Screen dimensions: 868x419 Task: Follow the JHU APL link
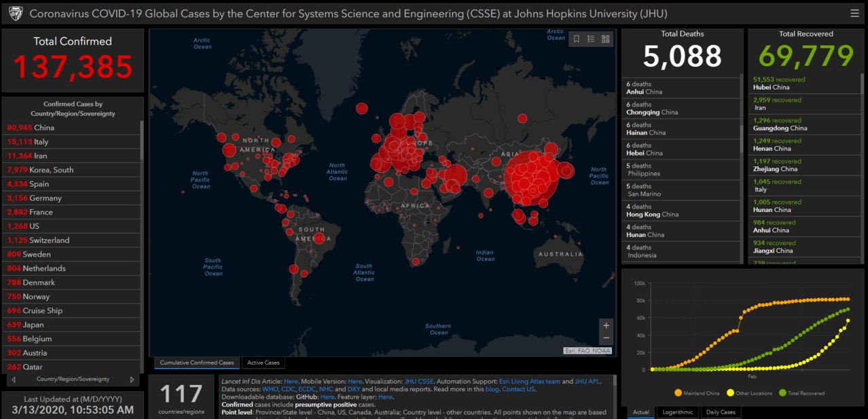coord(587,382)
